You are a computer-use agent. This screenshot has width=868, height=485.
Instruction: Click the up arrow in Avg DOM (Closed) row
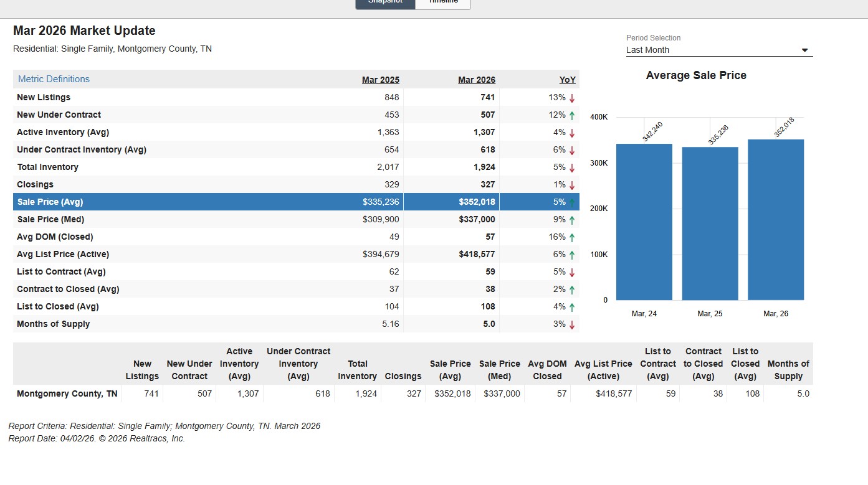[572, 237]
